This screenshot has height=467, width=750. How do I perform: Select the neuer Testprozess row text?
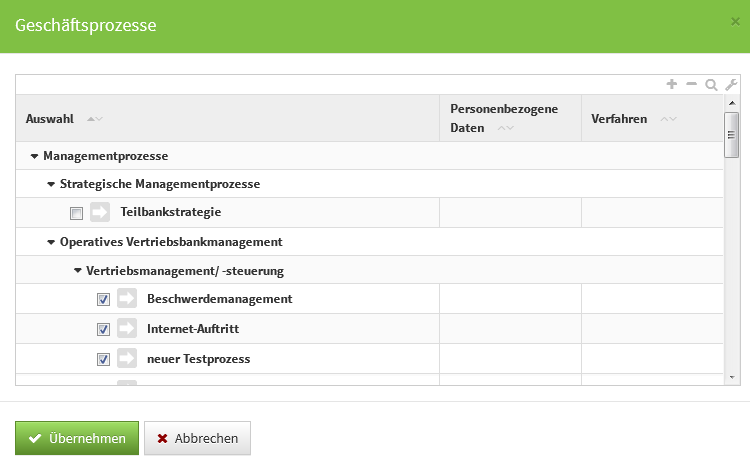[199, 359]
